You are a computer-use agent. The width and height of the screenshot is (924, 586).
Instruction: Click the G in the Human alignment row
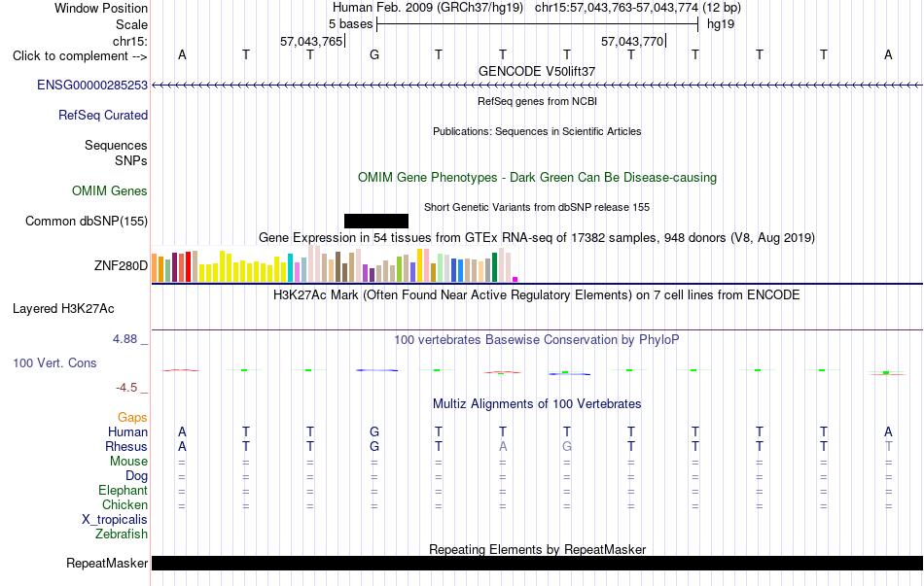coord(374,431)
